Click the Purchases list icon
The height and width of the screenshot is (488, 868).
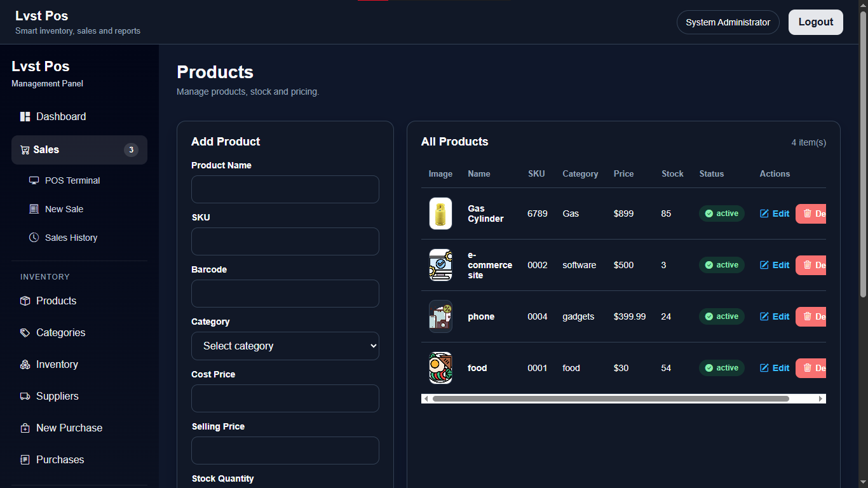[x=25, y=460]
